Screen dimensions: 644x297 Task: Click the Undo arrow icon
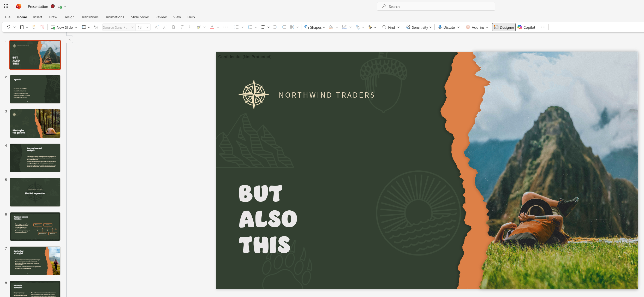point(8,27)
